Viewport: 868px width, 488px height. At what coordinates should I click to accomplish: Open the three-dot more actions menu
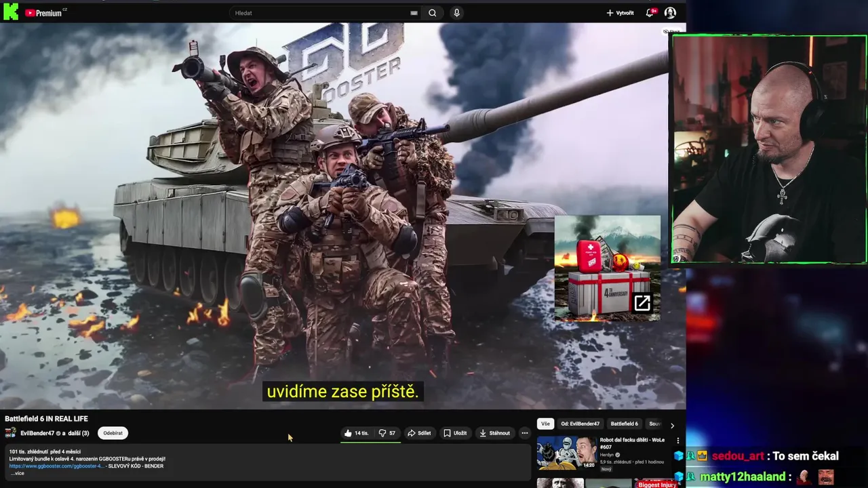click(x=524, y=433)
